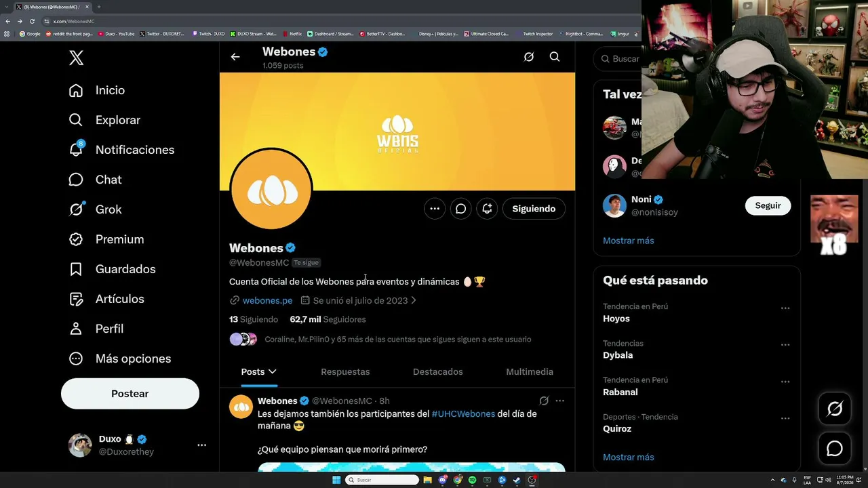
Task: Click the Webones avatar on the post
Action: pyautogui.click(x=241, y=407)
